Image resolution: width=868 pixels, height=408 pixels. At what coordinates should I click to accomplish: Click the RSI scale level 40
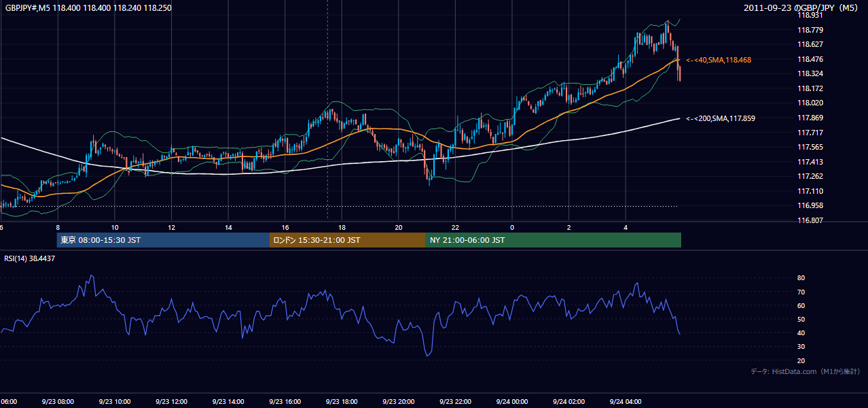pyautogui.click(x=801, y=333)
